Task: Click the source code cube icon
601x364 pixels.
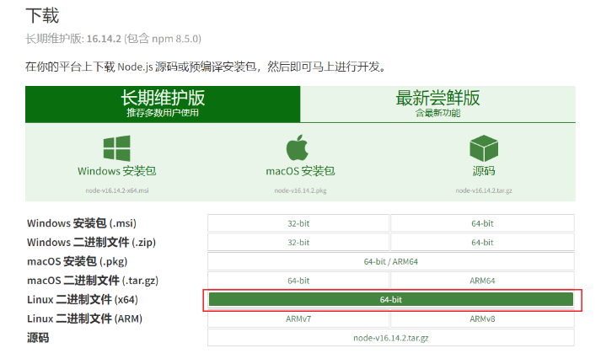Action: pyautogui.click(x=484, y=148)
